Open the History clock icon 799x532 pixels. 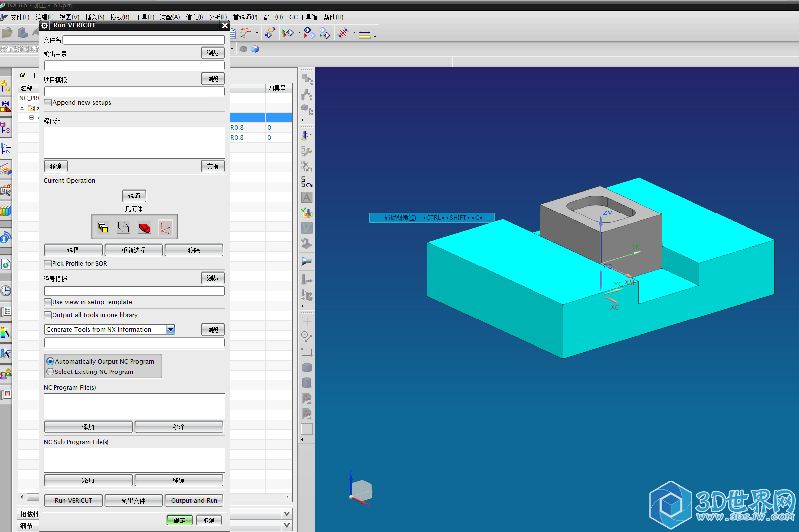click(5, 291)
